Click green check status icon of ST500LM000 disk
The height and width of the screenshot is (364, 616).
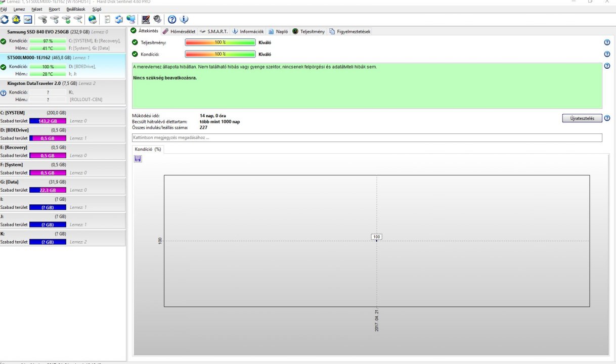point(3,67)
